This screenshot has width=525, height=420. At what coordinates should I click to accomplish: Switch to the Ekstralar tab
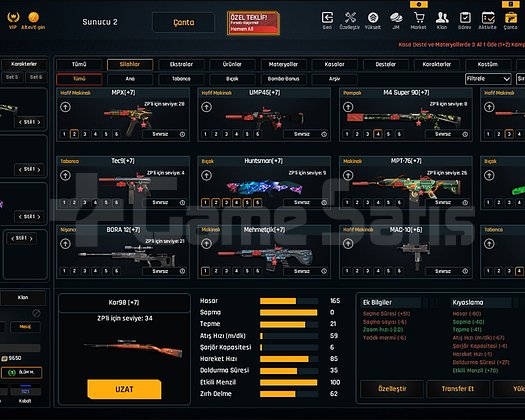tap(181, 64)
